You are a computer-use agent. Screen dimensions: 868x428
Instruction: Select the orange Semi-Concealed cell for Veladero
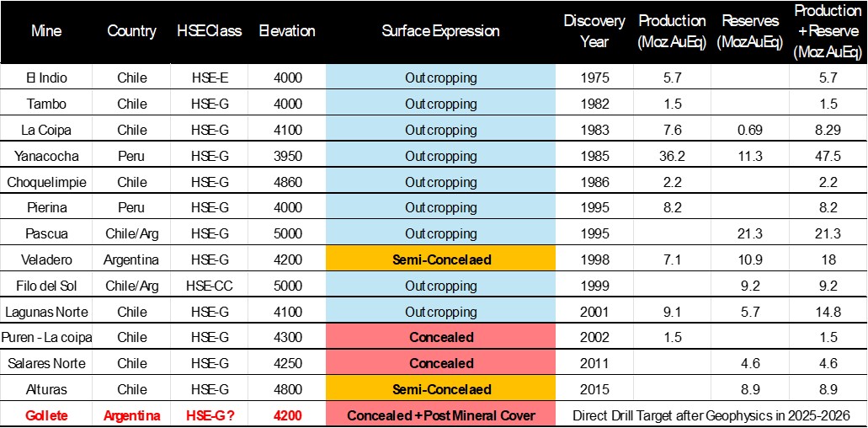pyautogui.click(x=440, y=259)
